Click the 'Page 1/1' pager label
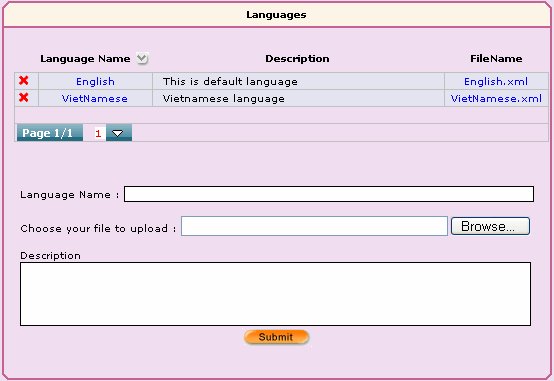This screenshot has width=554, height=381. pos(50,133)
